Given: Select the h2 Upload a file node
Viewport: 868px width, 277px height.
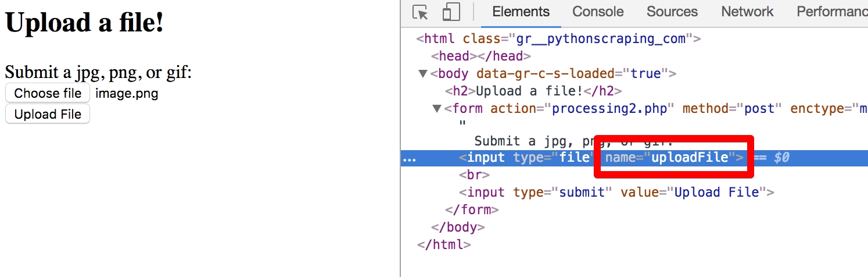Looking at the screenshot, I should [533, 91].
